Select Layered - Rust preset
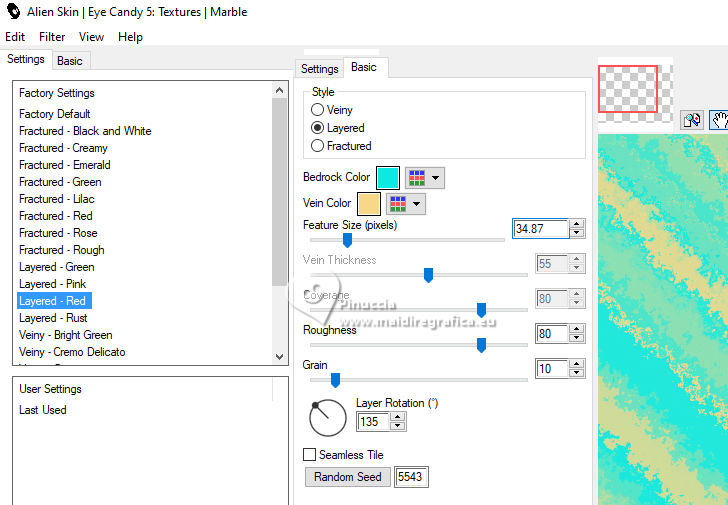The image size is (728, 505). 53,318
